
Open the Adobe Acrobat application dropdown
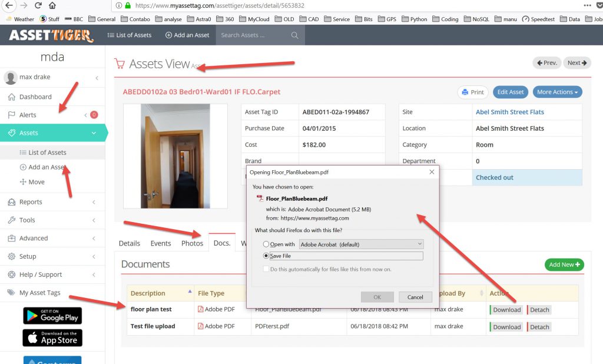click(361, 244)
